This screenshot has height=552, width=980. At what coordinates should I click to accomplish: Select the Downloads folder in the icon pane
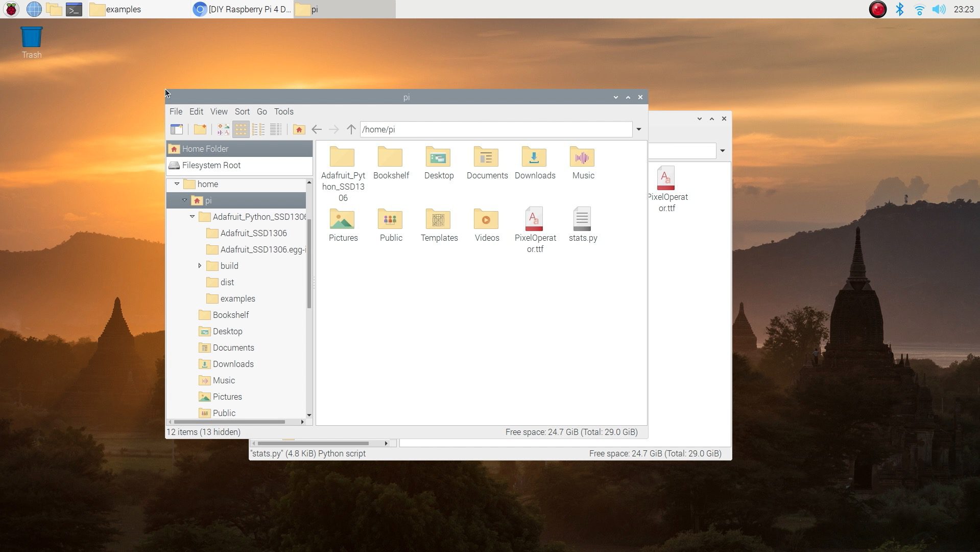pyautogui.click(x=534, y=158)
